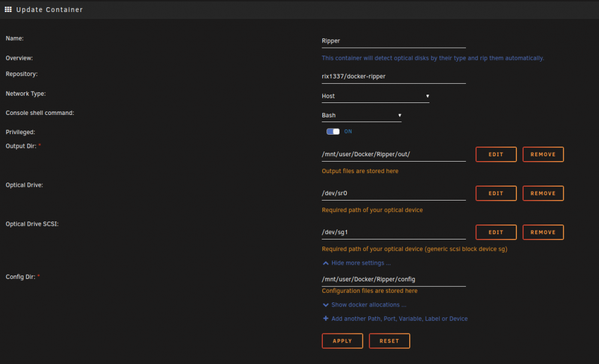This screenshot has height=364, width=599.
Task: Remove the Output Dir path entry
Action: [543, 154]
